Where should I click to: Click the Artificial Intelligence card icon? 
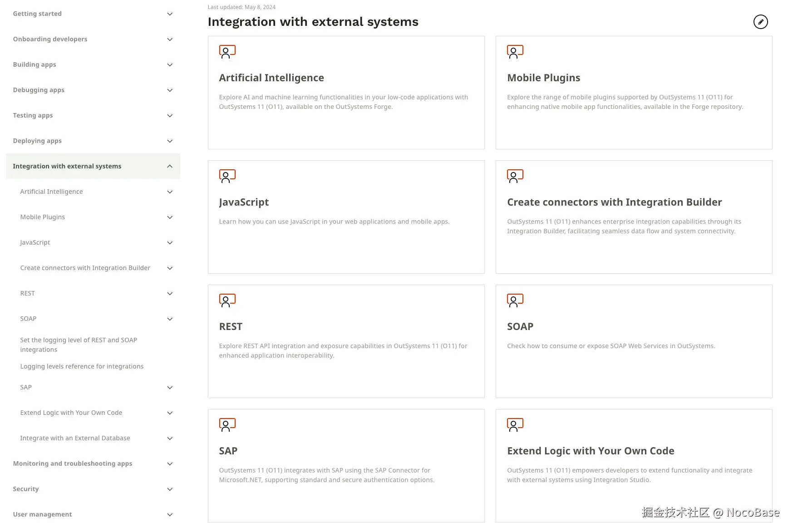click(x=227, y=52)
